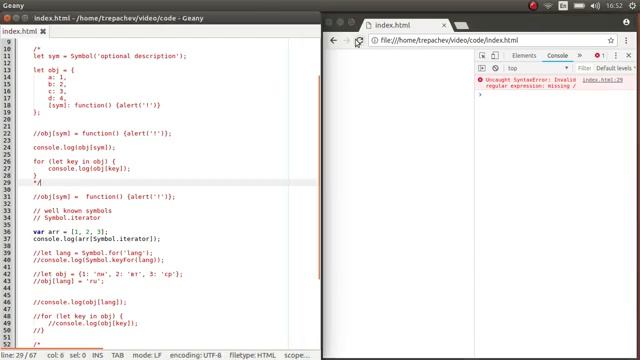Viewport: 640px width, 360px height.
Task: Show the console sidebar
Action: point(482,68)
